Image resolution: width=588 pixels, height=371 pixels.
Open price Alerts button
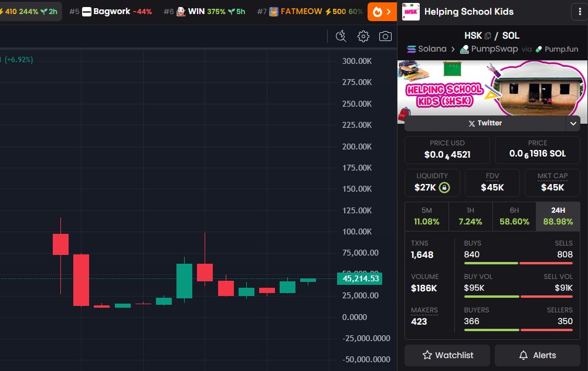(538, 355)
